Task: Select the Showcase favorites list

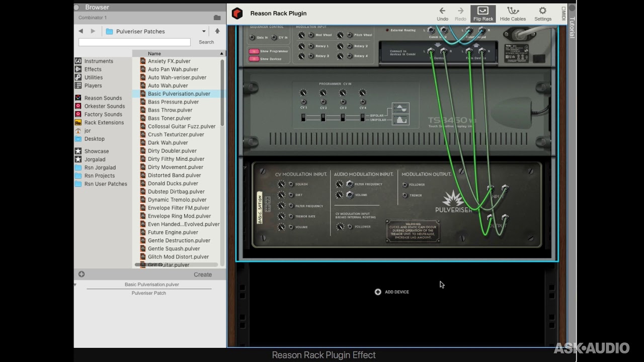Action: pyautogui.click(x=97, y=151)
